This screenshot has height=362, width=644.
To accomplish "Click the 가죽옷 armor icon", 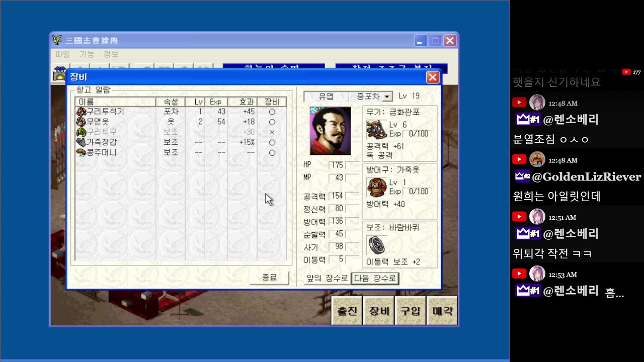I will tap(376, 187).
